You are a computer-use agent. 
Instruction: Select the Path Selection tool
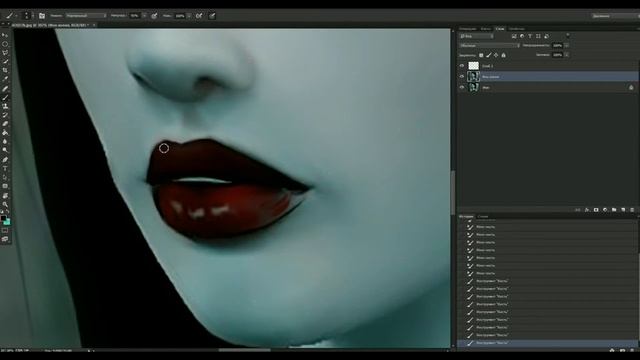click(5, 178)
